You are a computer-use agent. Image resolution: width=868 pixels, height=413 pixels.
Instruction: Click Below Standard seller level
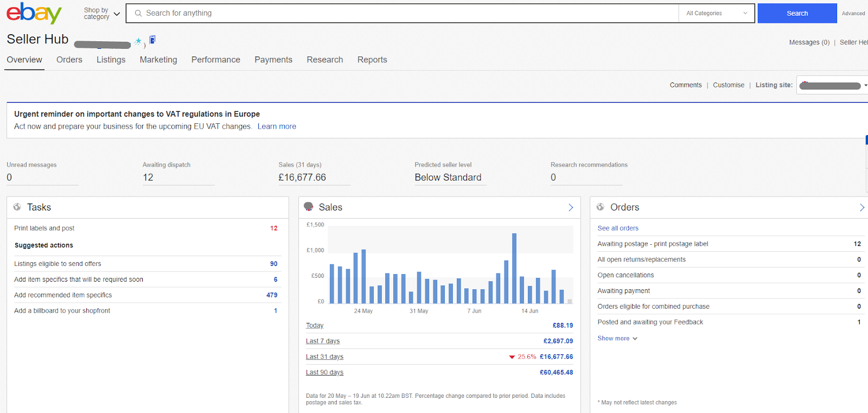[x=448, y=177]
